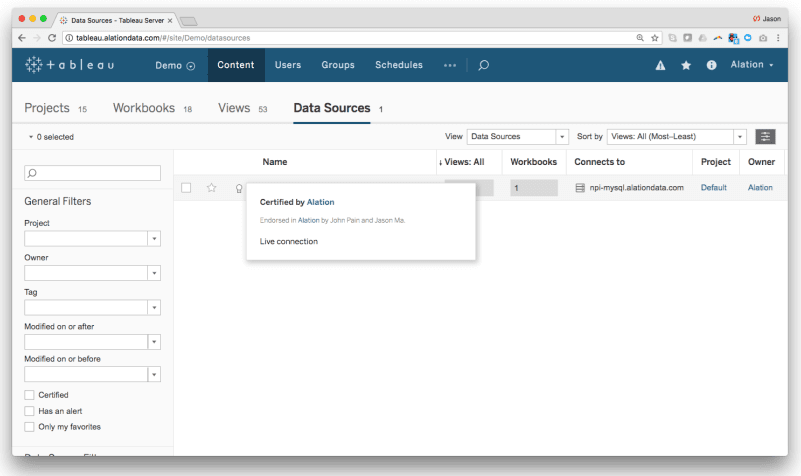Click the Tableau logo in header

pyautogui.click(x=69, y=65)
